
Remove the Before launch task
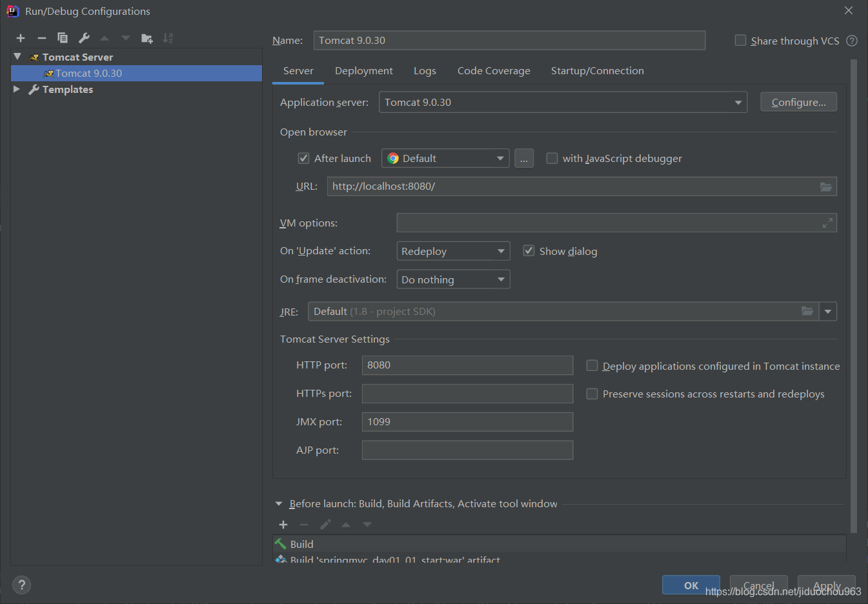(x=304, y=525)
